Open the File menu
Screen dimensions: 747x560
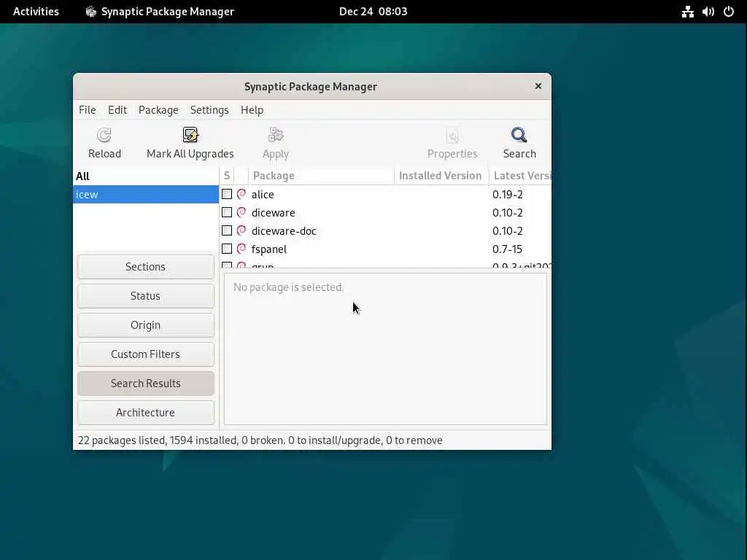(88, 110)
